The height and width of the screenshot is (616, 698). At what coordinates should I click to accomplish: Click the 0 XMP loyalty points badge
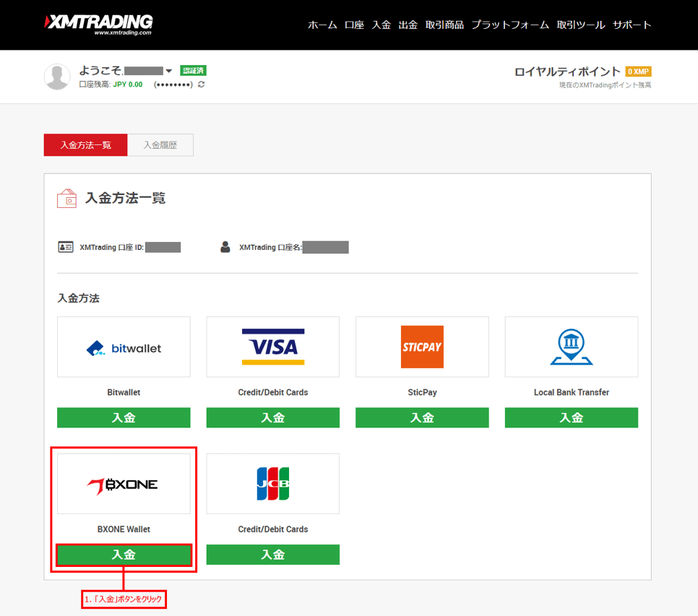[x=639, y=71]
